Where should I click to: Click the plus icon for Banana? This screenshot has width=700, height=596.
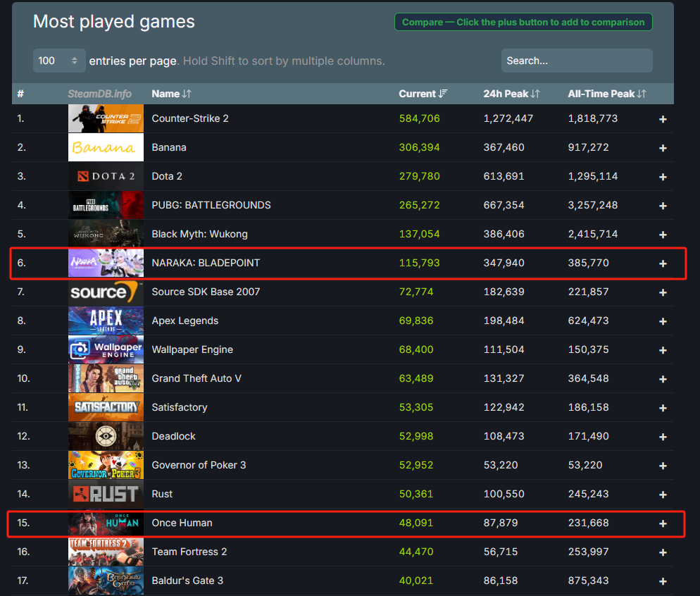point(663,148)
